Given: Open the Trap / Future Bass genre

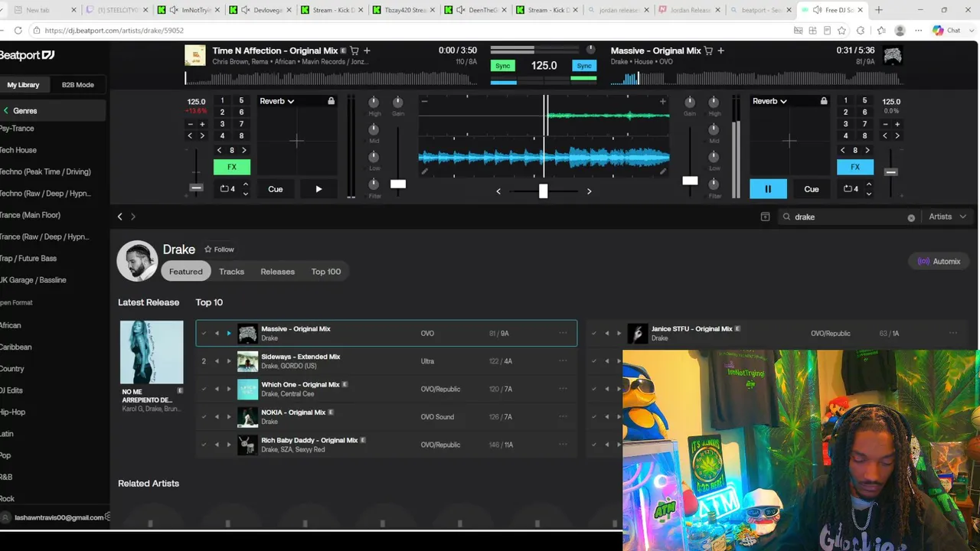Looking at the screenshot, I should point(28,259).
